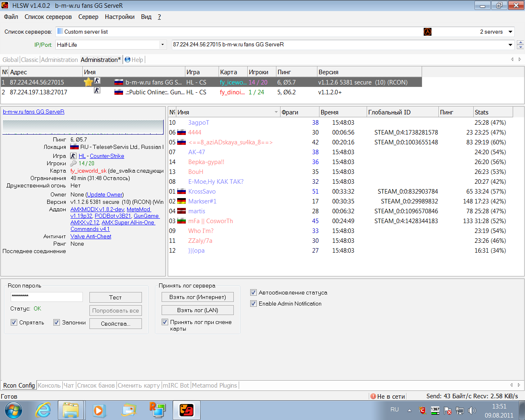The height and width of the screenshot is (420, 525).
Task: Open Windows Explorer from the taskbar
Action: click(71, 410)
